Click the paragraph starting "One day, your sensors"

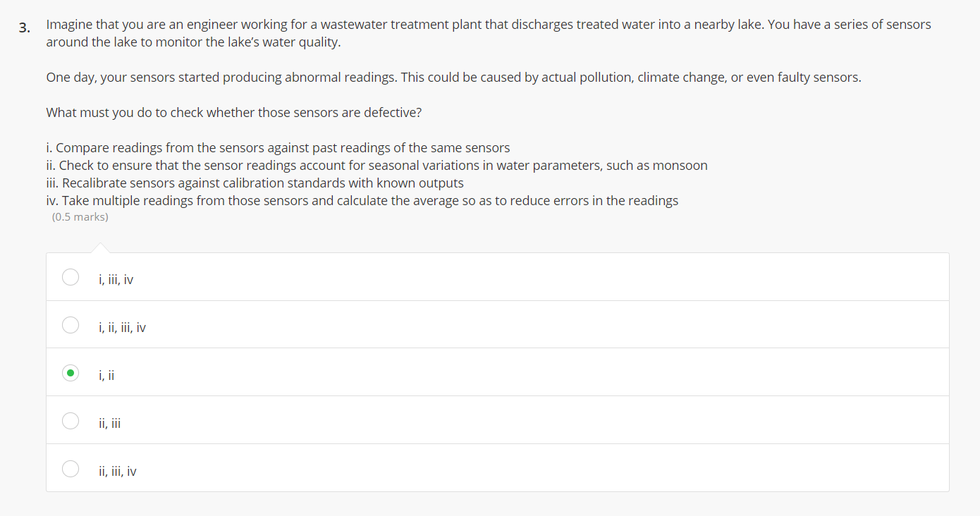[453, 78]
